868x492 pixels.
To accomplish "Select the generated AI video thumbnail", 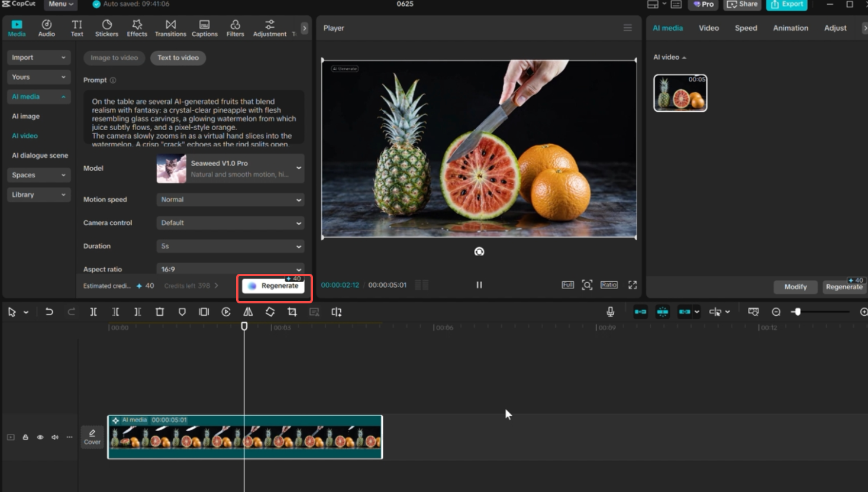I will [680, 93].
